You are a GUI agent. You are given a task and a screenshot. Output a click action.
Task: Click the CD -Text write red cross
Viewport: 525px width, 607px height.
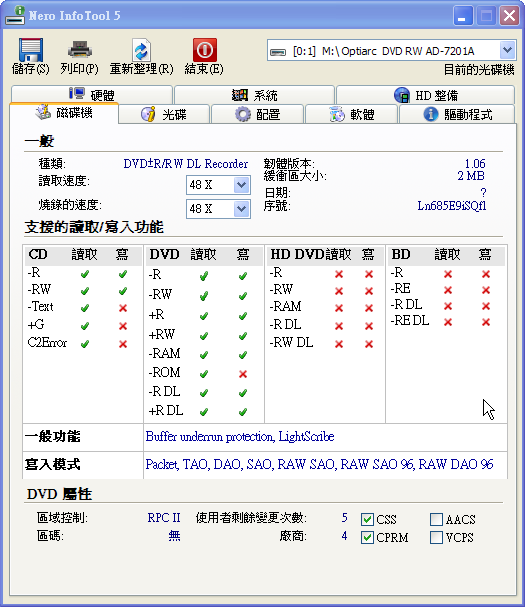pos(123,308)
